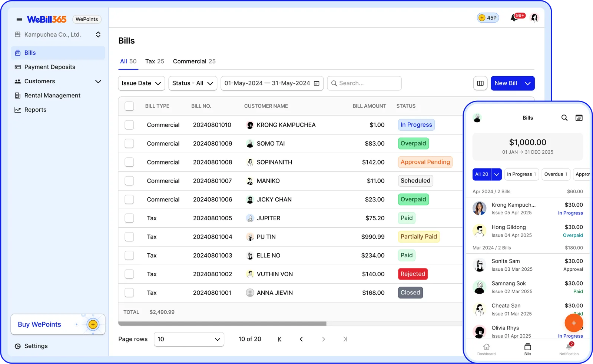Select the checkbox for bill 20240801010
Viewport: 593px width, 364px height.
(x=129, y=125)
